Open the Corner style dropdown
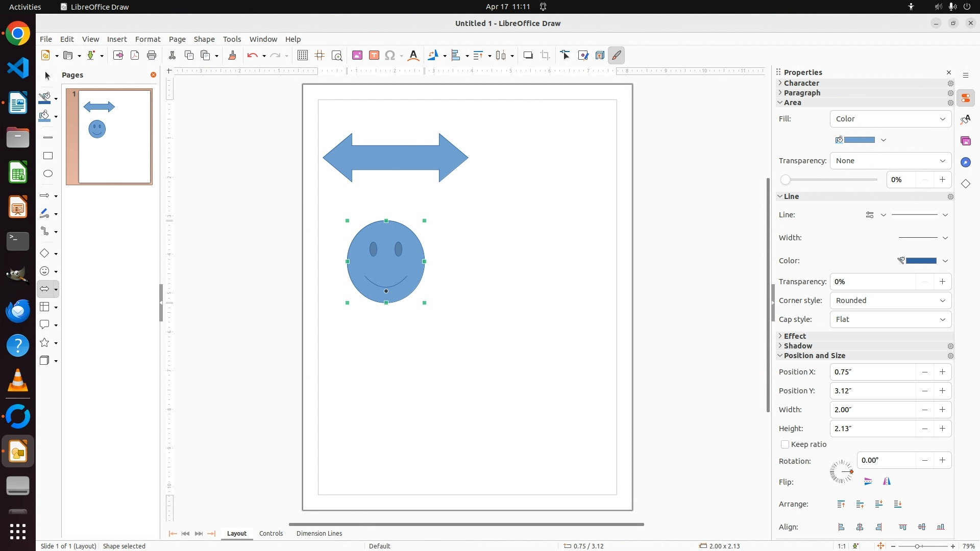Viewport: 980px width, 551px height. tap(890, 300)
